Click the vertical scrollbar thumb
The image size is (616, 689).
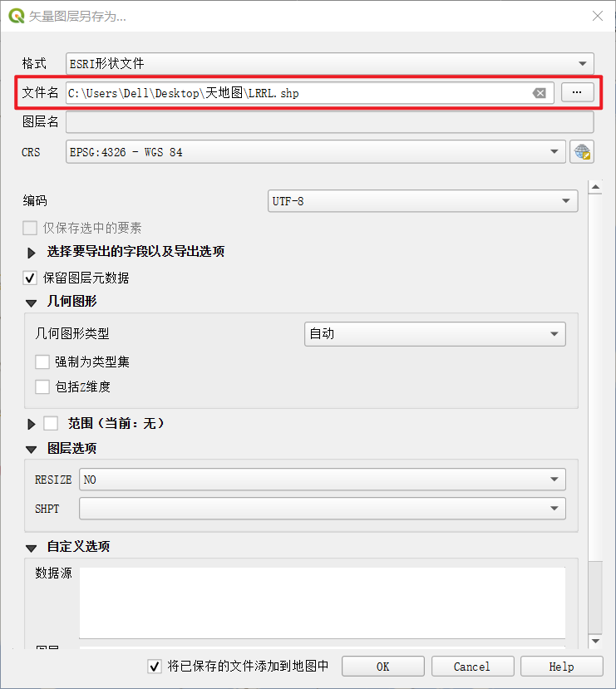595,598
